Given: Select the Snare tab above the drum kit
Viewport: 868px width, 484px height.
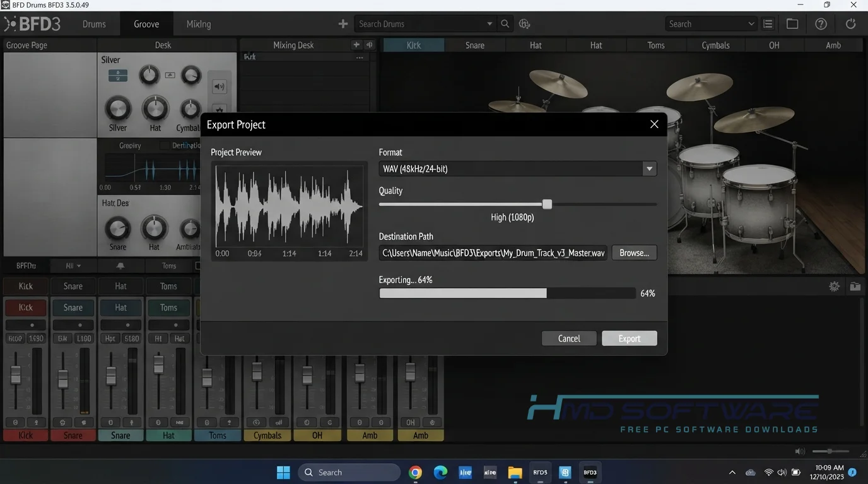Looking at the screenshot, I should pyautogui.click(x=475, y=45).
